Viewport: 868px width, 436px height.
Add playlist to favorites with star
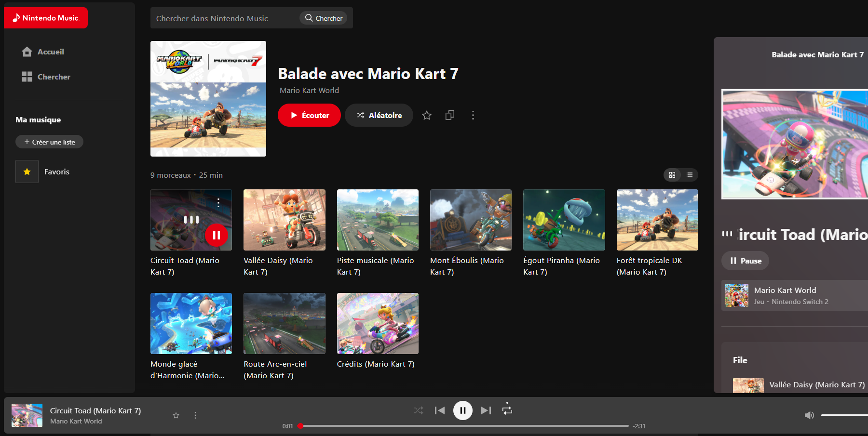(x=427, y=115)
